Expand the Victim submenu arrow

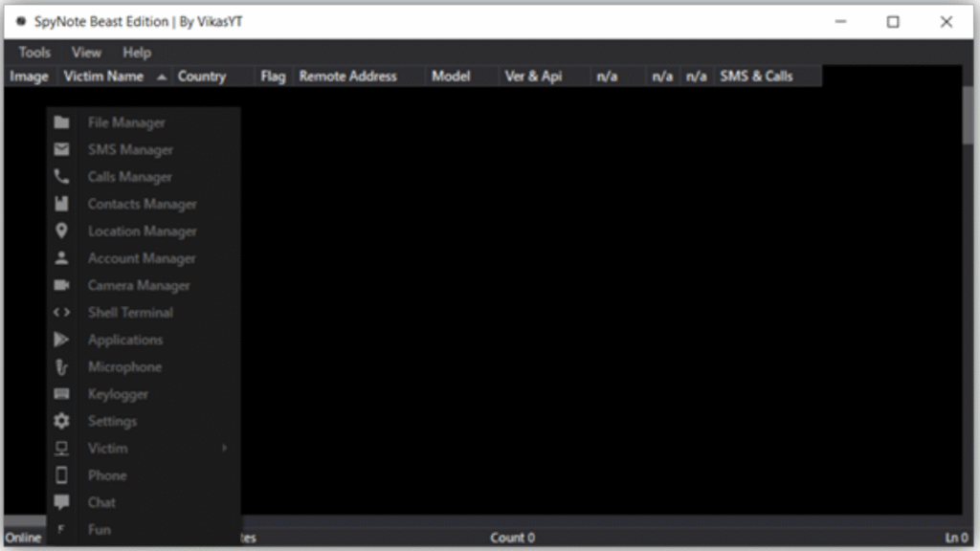[225, 448]
